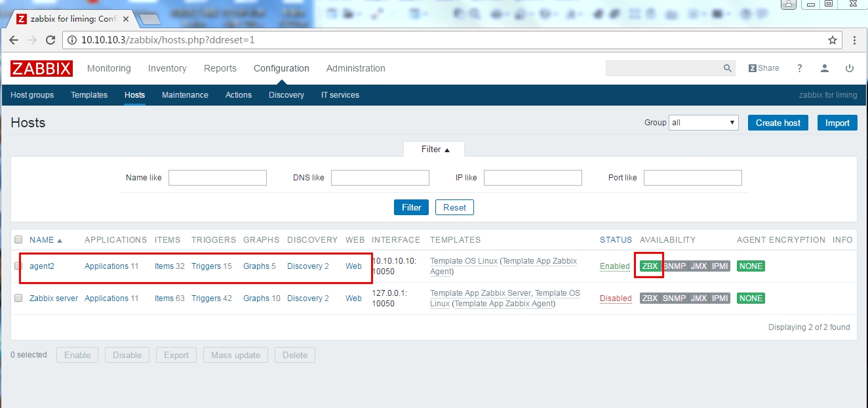Open the Configuration menu
This screenshot has width=868, height=408.
pos(281,68)
